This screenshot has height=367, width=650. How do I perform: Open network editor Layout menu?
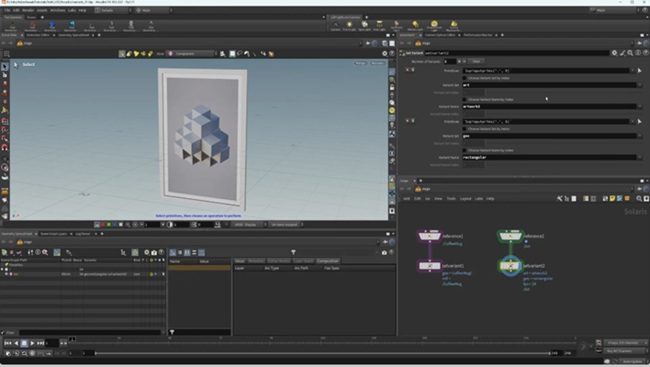coord(466,199)
